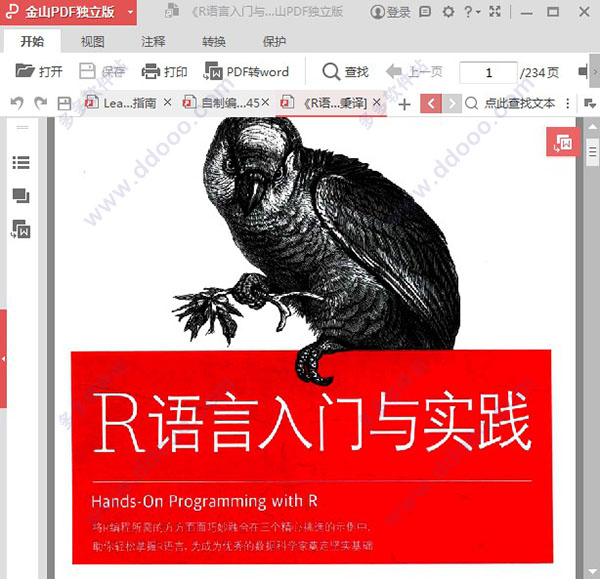Image resolution: width=600 pixels, height=579 pixels.
Task: Open feedback message icon in title bar
Action: point(425,12)
